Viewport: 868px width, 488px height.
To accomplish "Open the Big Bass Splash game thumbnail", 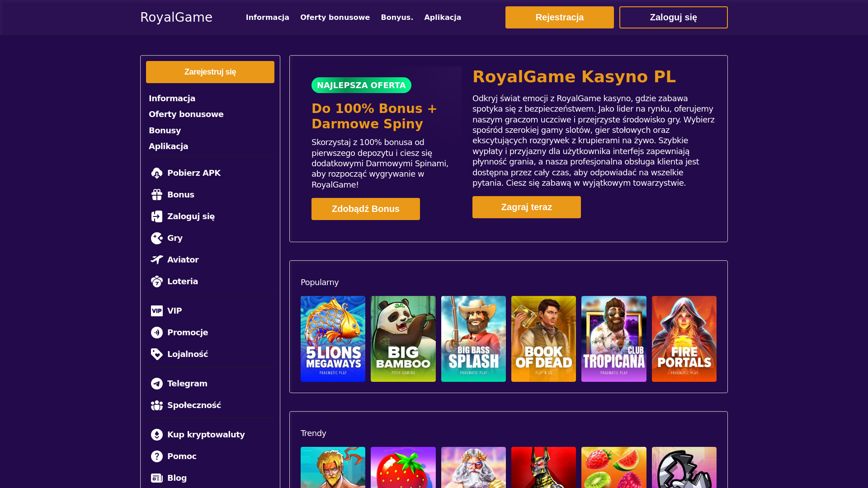I will click(x=473, y=339).
